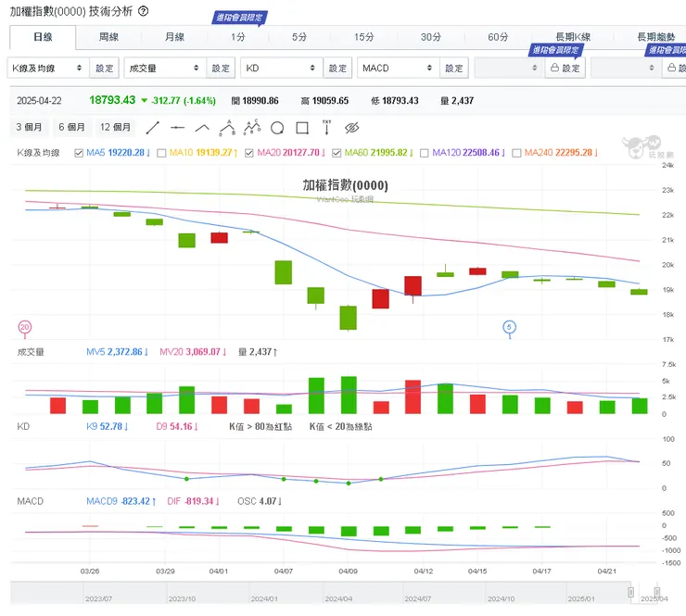Click the 進階會員限定 badge above 1分
The image size is (686, 616).
coord(240,18)
